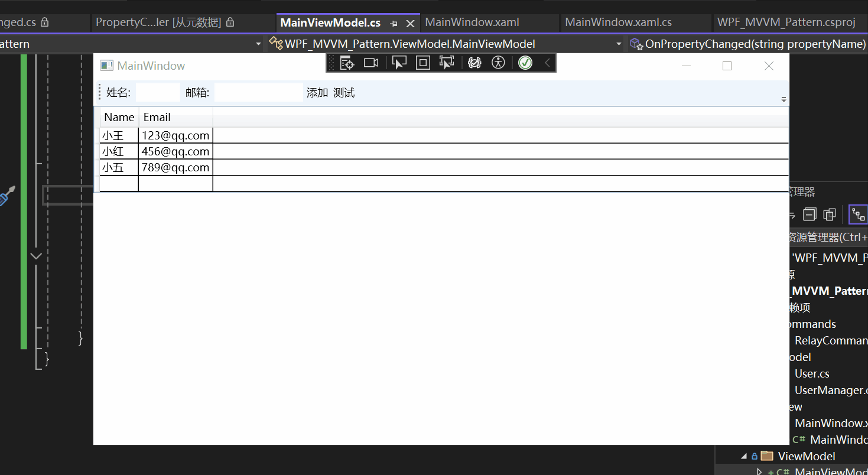Click the Hot Reload braces icon
This screenshot has height=475, width=868.
coord(474,62)
